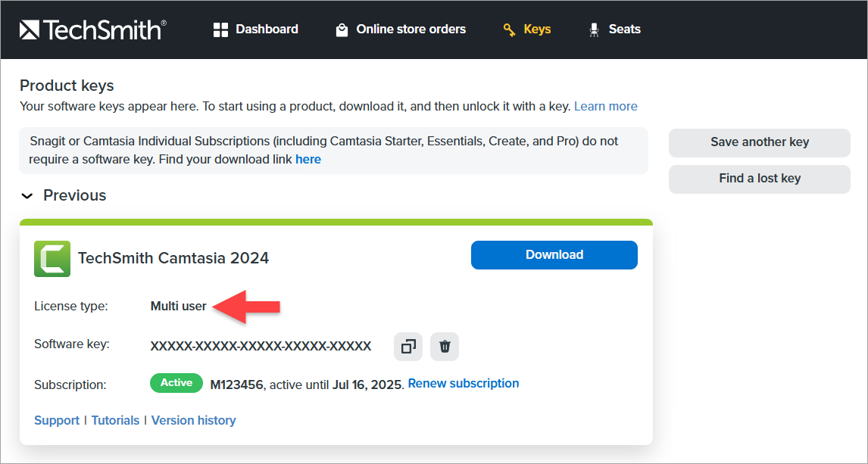This screenshot has height=464, width=868.
Task: Click the Active status badge
Action: (176, 383)
